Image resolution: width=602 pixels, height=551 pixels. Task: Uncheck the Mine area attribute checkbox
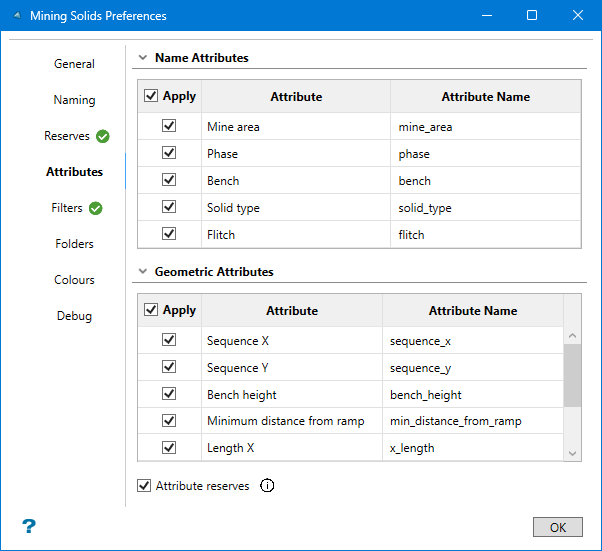(x=169, y=127)
